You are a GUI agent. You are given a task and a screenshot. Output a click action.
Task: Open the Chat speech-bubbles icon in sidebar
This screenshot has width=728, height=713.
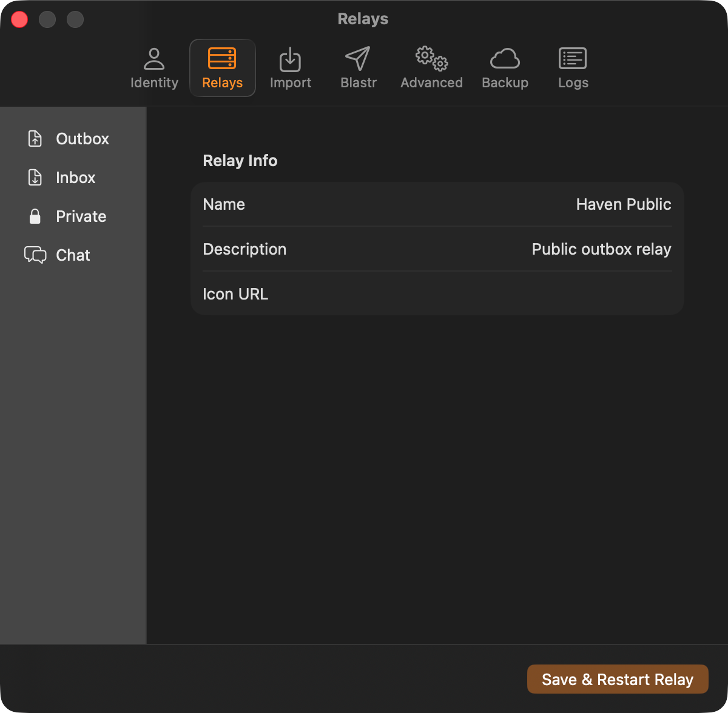(x=35, y=255)
